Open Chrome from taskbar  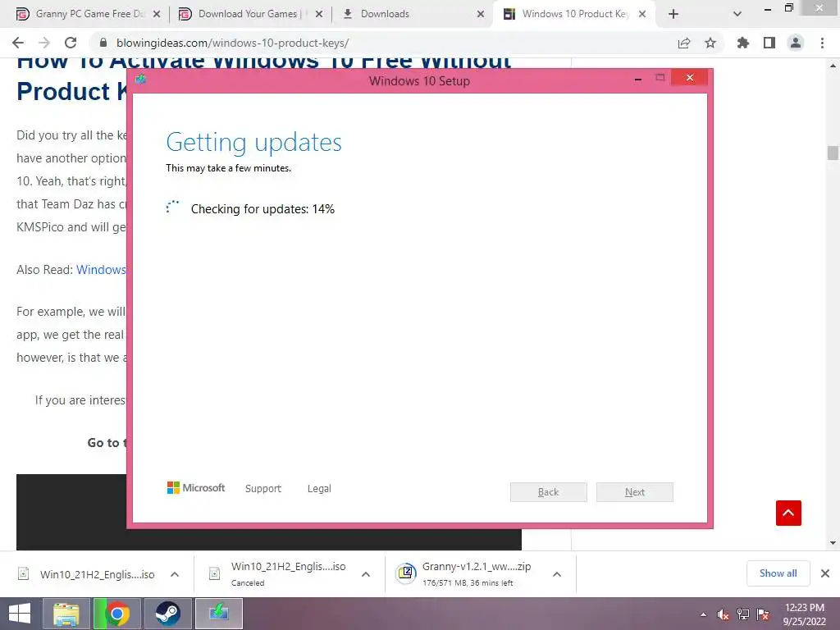(x=116, y=614)
